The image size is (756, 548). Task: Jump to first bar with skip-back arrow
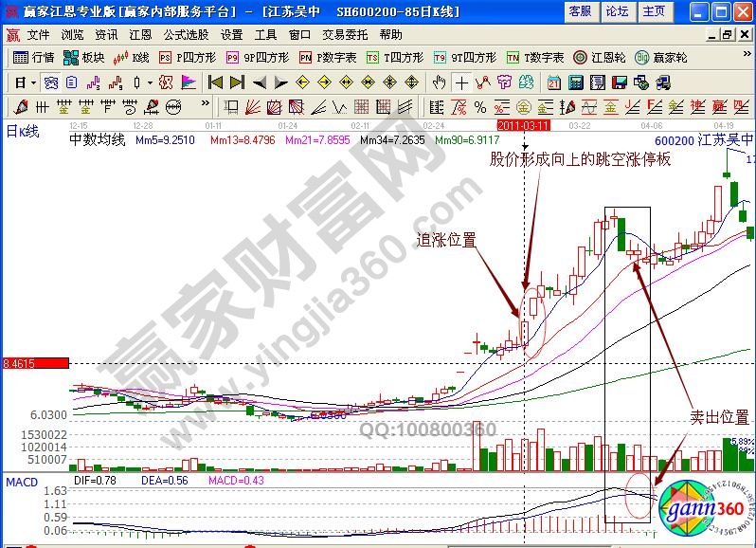tap(215, 82)
